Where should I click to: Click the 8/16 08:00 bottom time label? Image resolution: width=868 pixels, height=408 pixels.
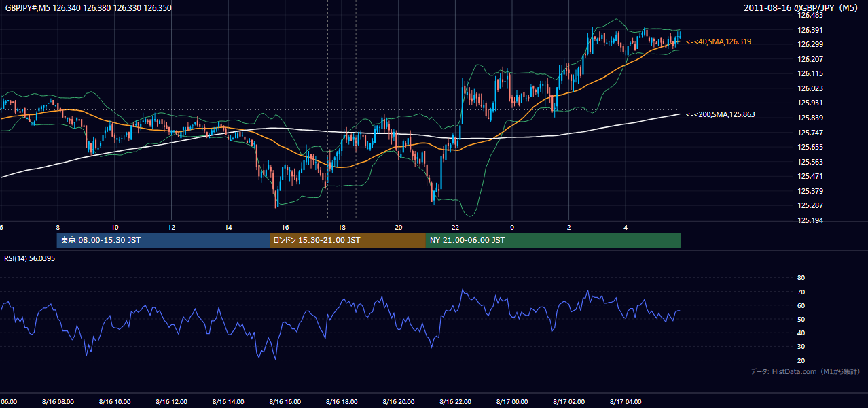[58, 402]
